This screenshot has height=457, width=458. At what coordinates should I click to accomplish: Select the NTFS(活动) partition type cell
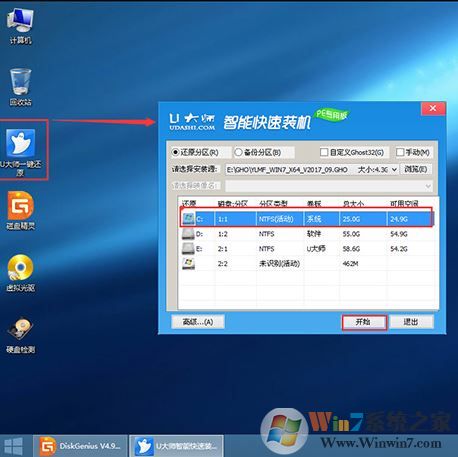(276, 219)
